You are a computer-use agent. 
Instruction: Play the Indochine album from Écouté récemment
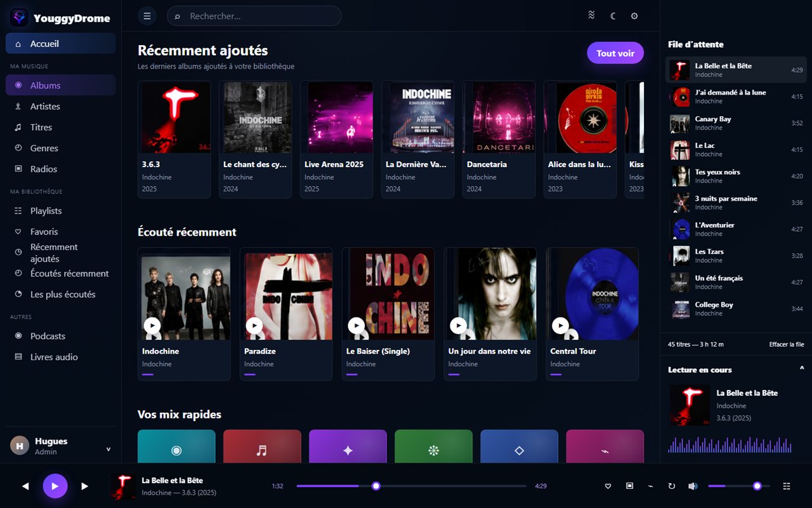tap(152, 326)
